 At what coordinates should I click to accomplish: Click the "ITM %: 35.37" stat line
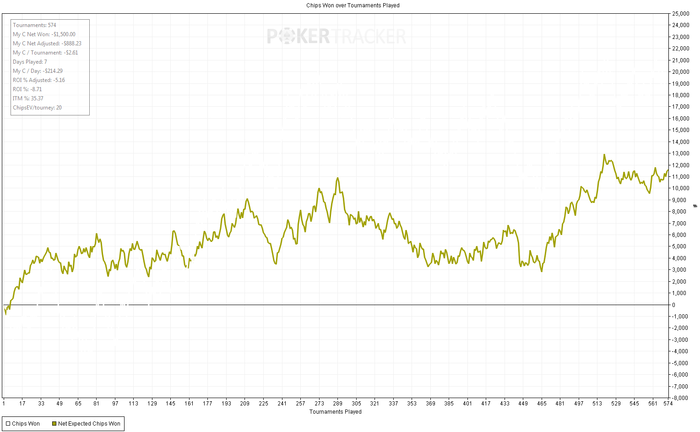point(28,98)
